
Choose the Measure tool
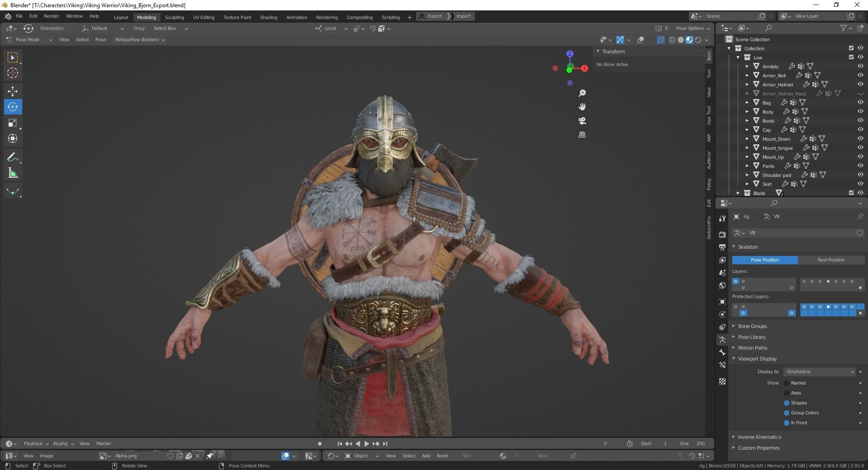point(13,173)
